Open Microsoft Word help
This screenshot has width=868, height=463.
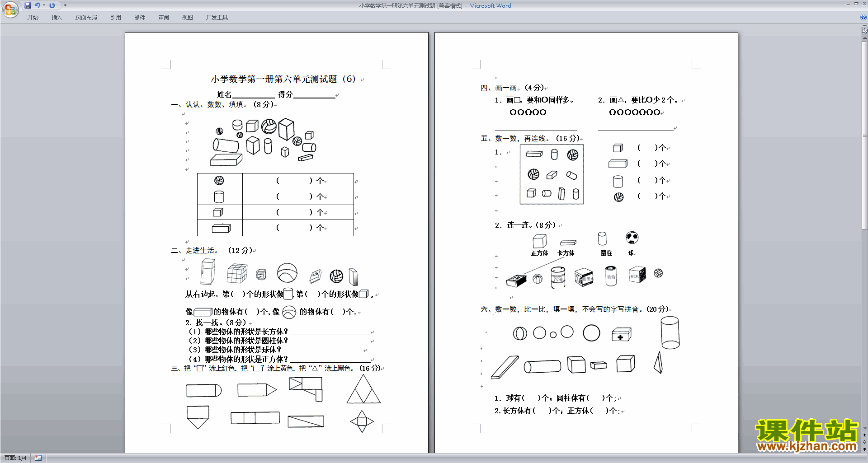click(863, 18)
